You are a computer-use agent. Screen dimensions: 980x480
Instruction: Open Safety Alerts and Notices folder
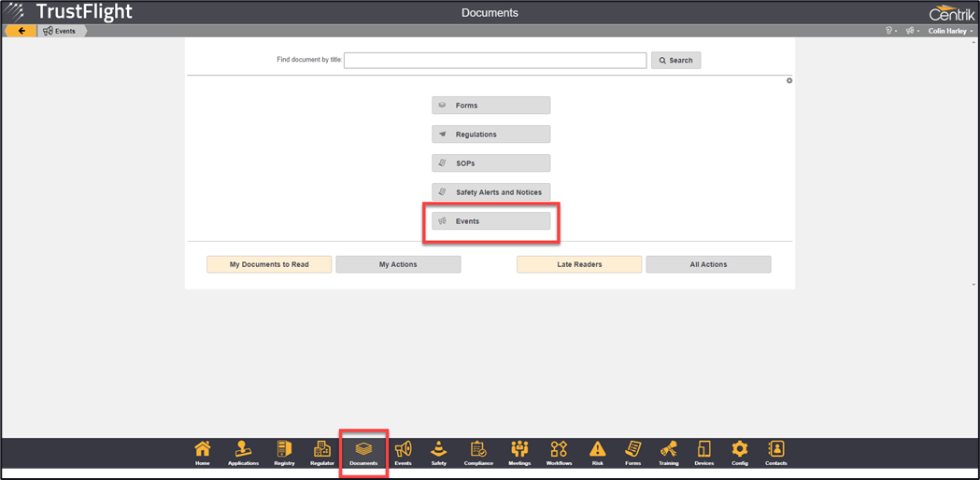pos(490,191)
